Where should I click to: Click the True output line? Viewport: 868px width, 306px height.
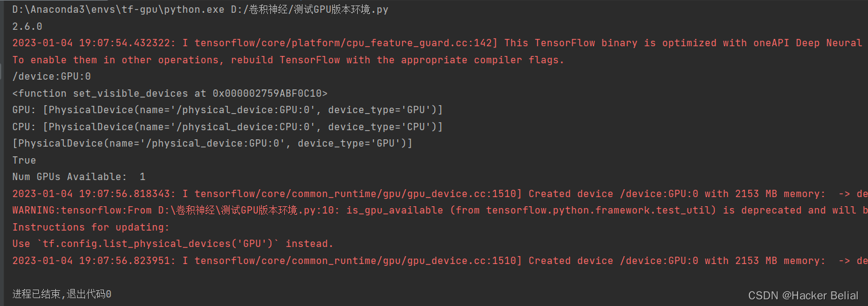tap(24, 161)
